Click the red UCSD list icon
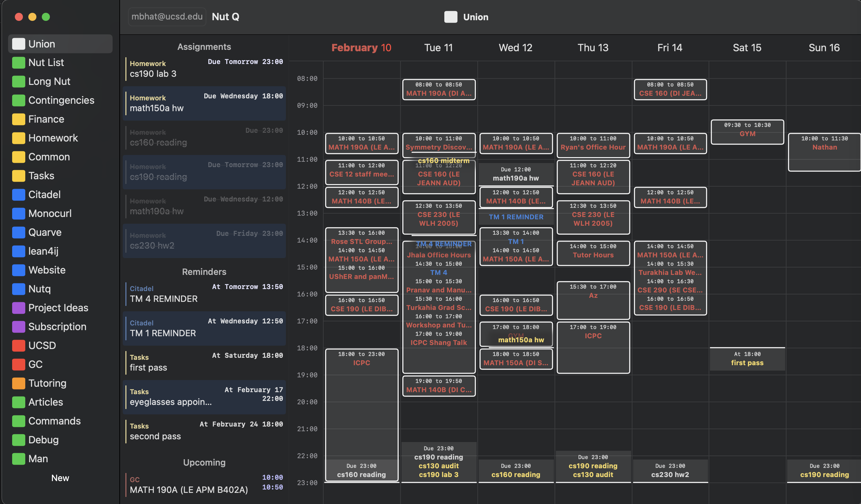The image size is (861, 504). point(19,346)
